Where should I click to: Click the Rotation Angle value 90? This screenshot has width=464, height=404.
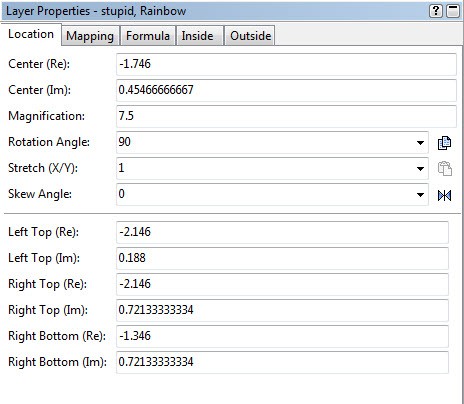125,142
